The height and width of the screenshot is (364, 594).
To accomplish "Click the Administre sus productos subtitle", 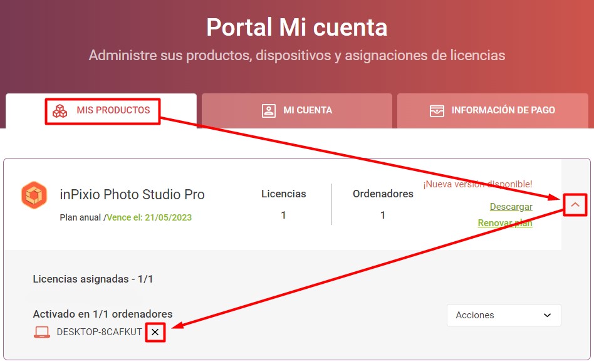I will 297,55.
